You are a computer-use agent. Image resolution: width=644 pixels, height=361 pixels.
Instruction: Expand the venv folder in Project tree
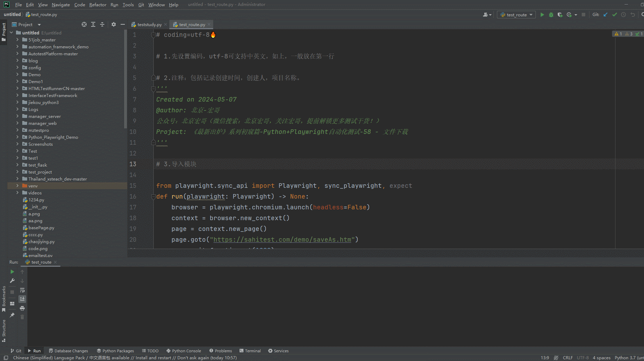point(18,186)
